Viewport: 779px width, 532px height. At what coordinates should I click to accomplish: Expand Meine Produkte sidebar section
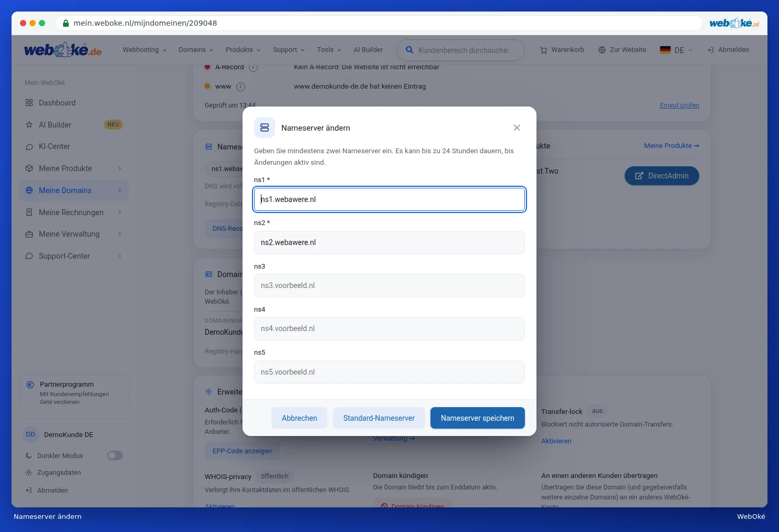tap(73, 168)
